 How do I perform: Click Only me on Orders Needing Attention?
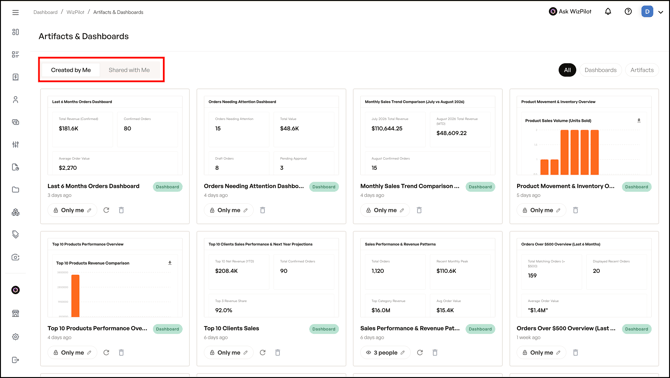click(228, 210)
